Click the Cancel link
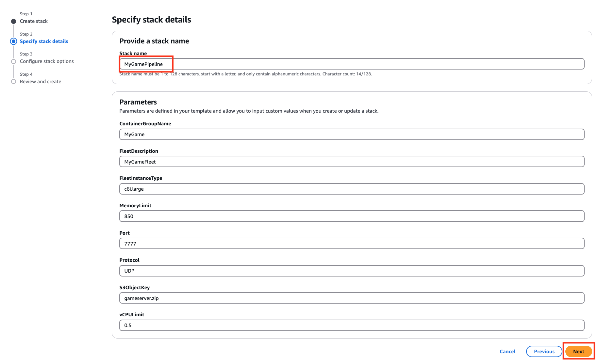This screenshot has width=599, height=364. (507, 351)
